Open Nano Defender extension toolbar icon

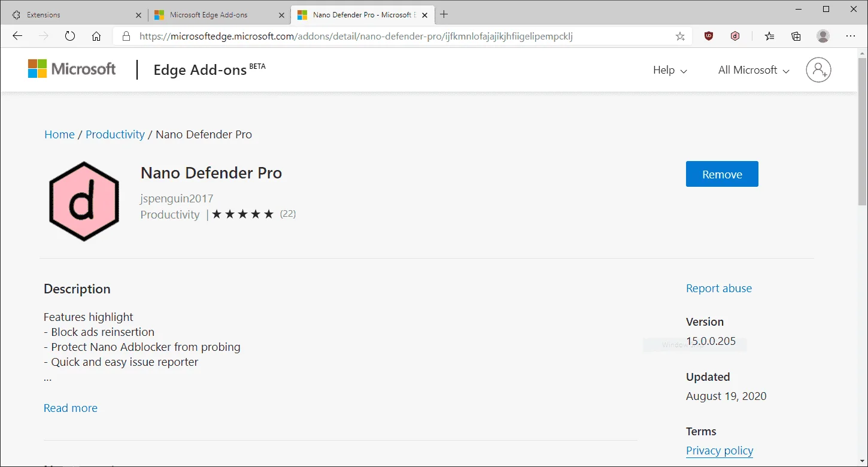click(x=735, y=36)
